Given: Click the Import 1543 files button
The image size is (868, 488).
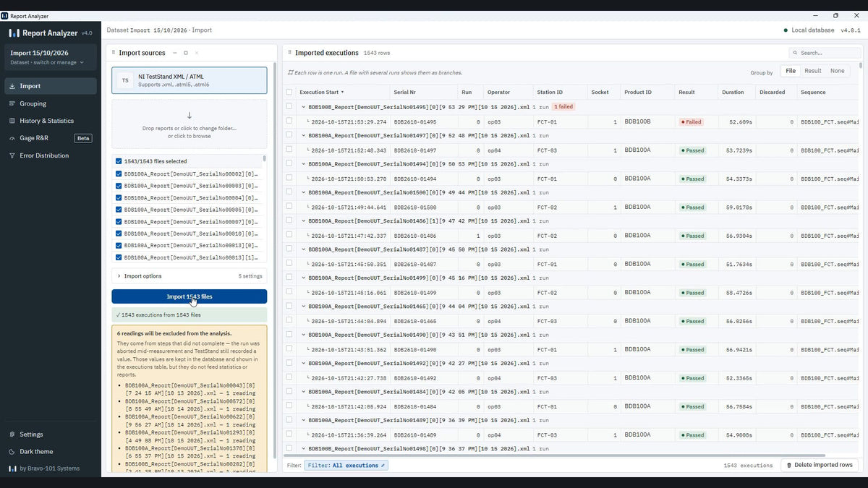Looking at the screenshot, I should (x=189, y=296).
